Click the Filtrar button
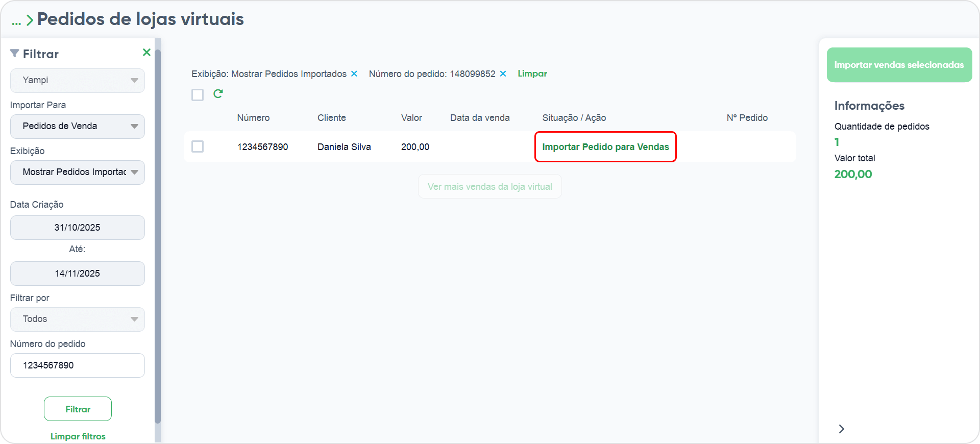This screenshot has height=444, width=980. (x=78, y=409)
